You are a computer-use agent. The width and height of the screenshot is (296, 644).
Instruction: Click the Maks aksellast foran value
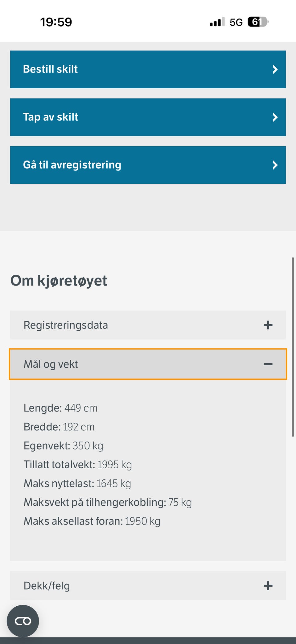(142, 521)
